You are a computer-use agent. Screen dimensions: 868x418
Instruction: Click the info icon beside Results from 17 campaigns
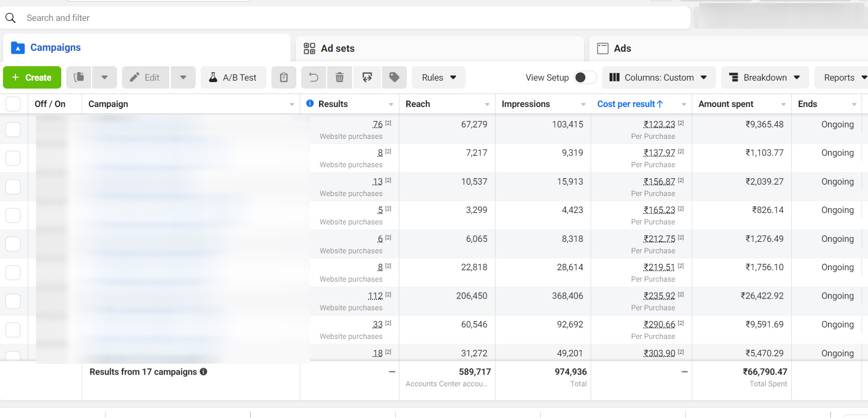204,372
